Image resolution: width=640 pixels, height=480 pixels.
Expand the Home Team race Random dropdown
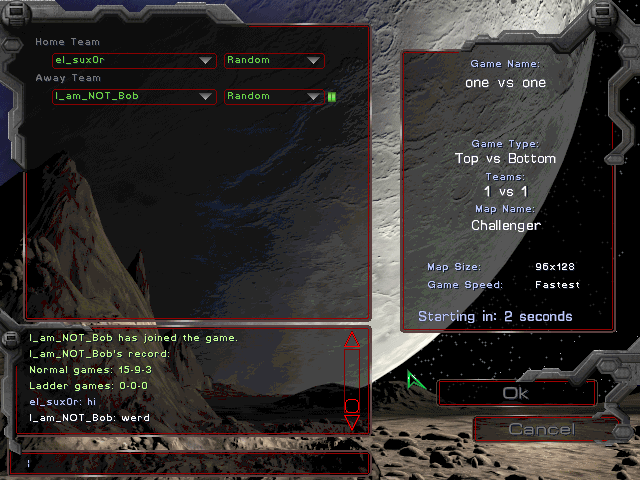pos(273,61)
